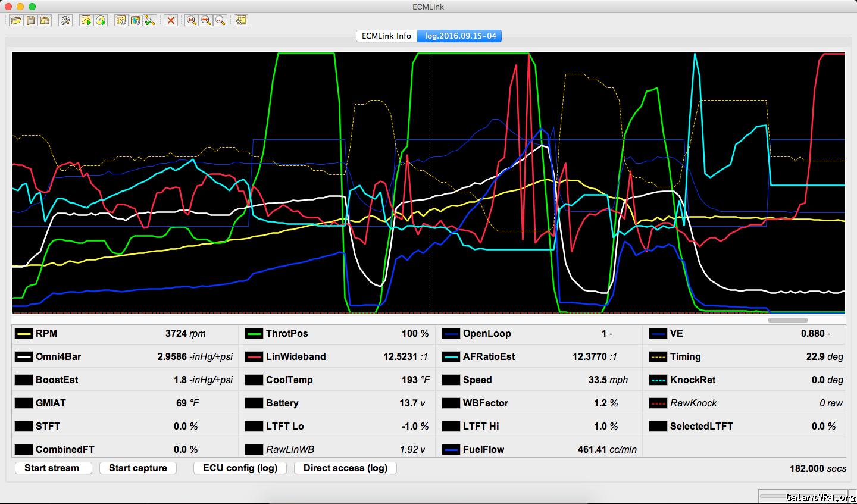
Task: Click the white Omni4Bar color swatch
Action: (24, 357)
